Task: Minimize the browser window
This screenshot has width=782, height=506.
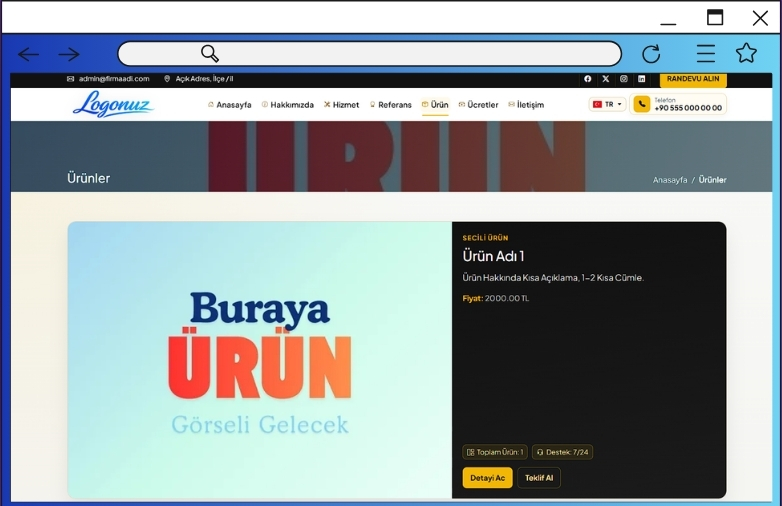Action: coord(668,23)
